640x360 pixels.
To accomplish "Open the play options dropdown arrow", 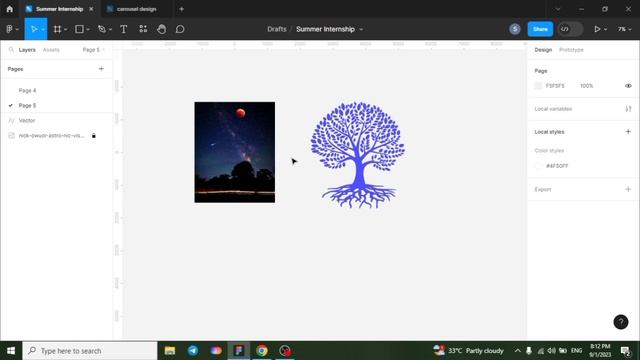I will (605, 29).
